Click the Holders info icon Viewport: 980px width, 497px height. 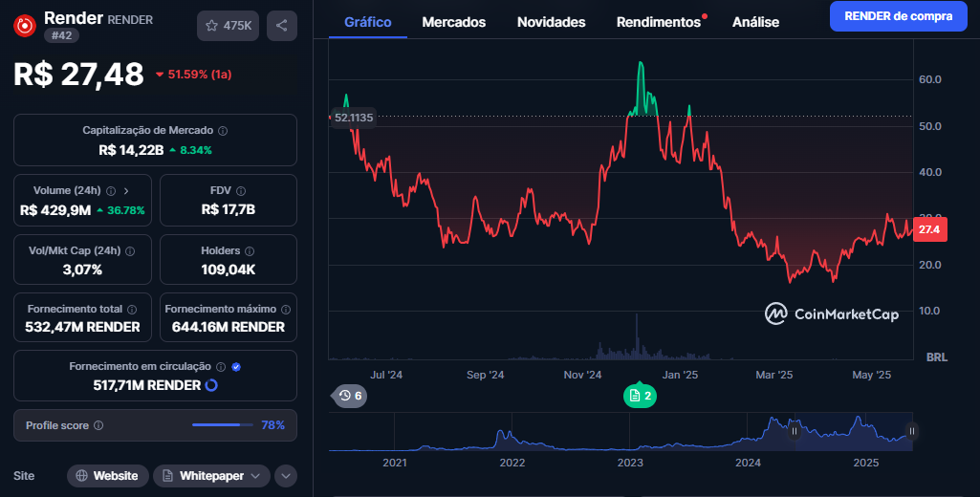250,251
